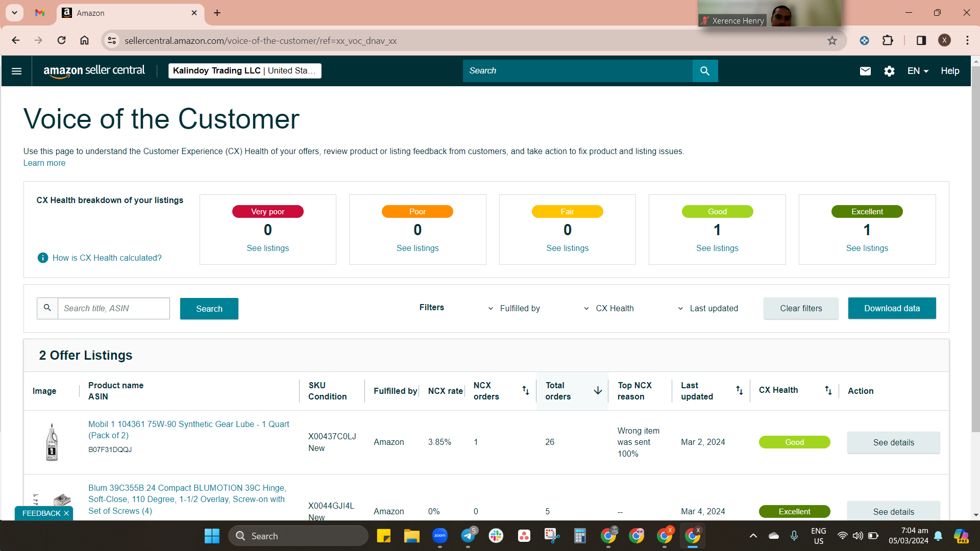The width and height of the screenshot is (980, 551).
Task: See listings under Very poor
Action: pos(267,248)
